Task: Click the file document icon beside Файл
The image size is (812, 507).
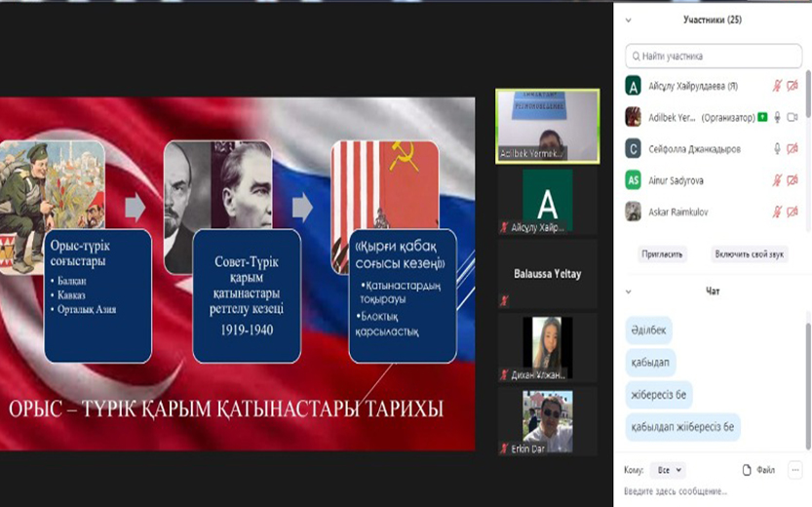Action: click(x=747, y=470)
